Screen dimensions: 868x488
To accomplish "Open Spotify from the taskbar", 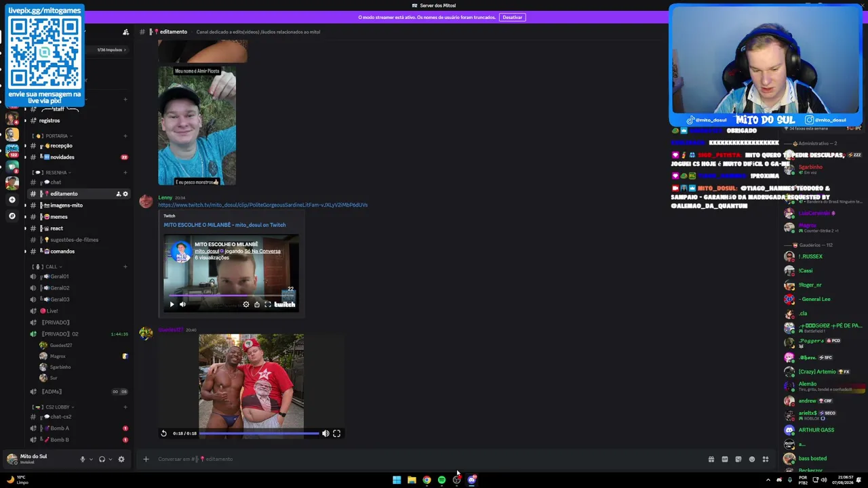I will coord(441,480).
